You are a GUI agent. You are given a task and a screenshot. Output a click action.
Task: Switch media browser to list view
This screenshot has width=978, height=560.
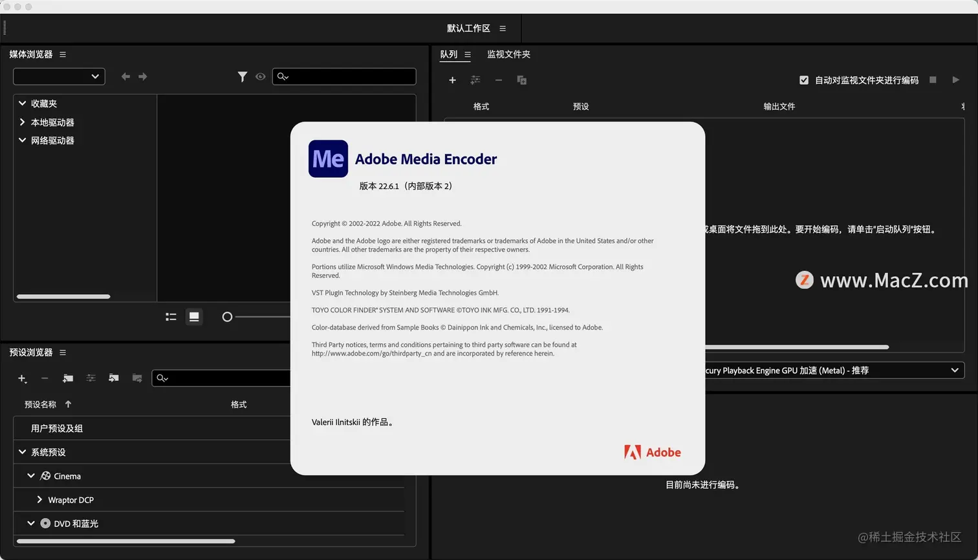171,317
